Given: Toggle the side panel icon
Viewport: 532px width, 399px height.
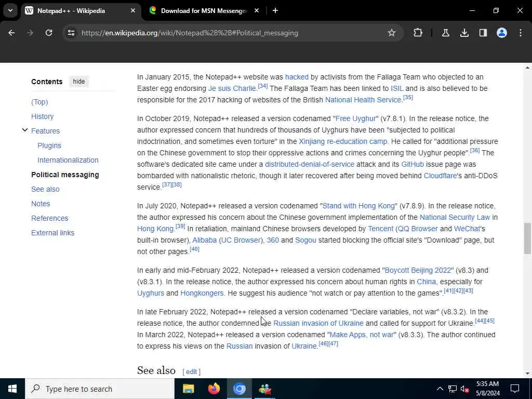Looking at the screenshot, I should click(x=483, y=33).
